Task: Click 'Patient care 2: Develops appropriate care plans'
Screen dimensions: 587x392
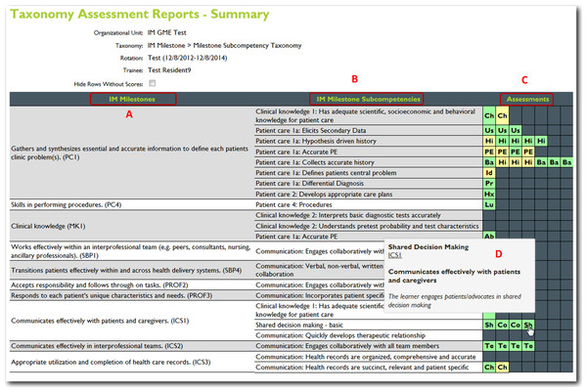Action: click(x=324, y=195)
